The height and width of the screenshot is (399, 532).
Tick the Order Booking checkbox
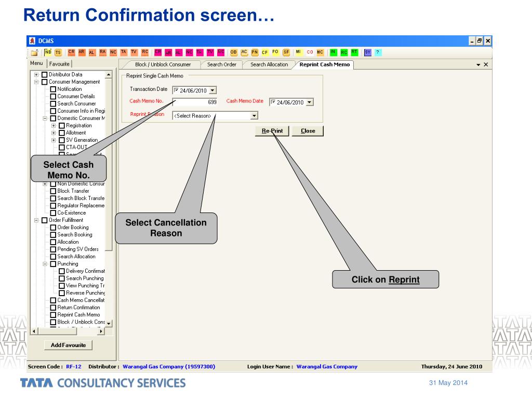(x=53, y=228)
